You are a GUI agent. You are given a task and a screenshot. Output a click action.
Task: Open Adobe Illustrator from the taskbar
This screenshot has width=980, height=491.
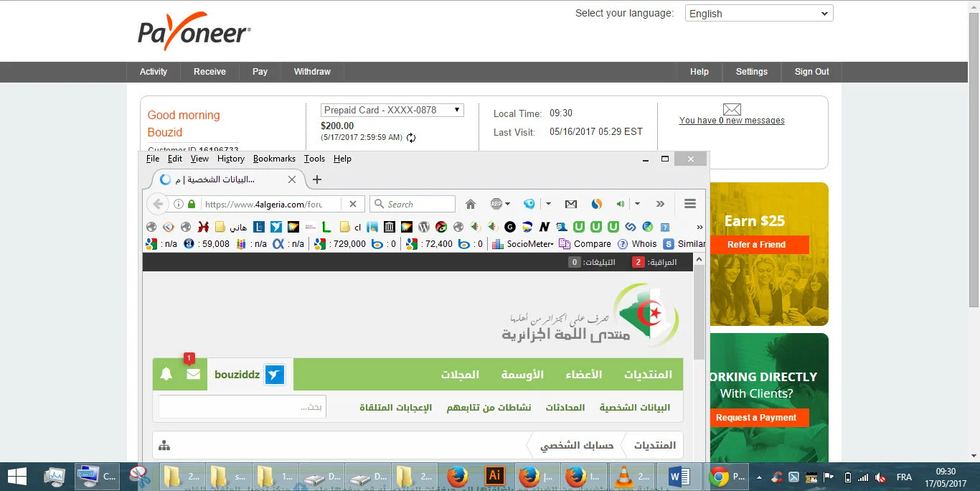(x=494, y=476)
